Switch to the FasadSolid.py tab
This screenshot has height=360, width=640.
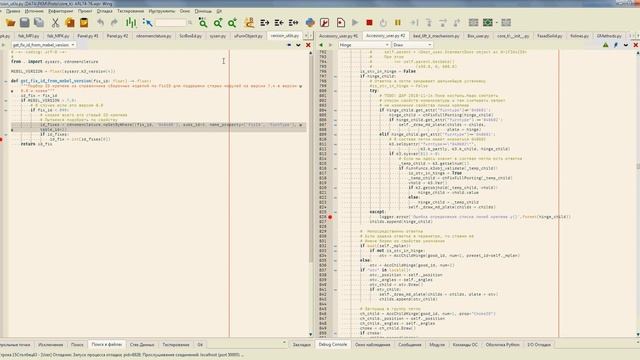(x=549, y=36)
